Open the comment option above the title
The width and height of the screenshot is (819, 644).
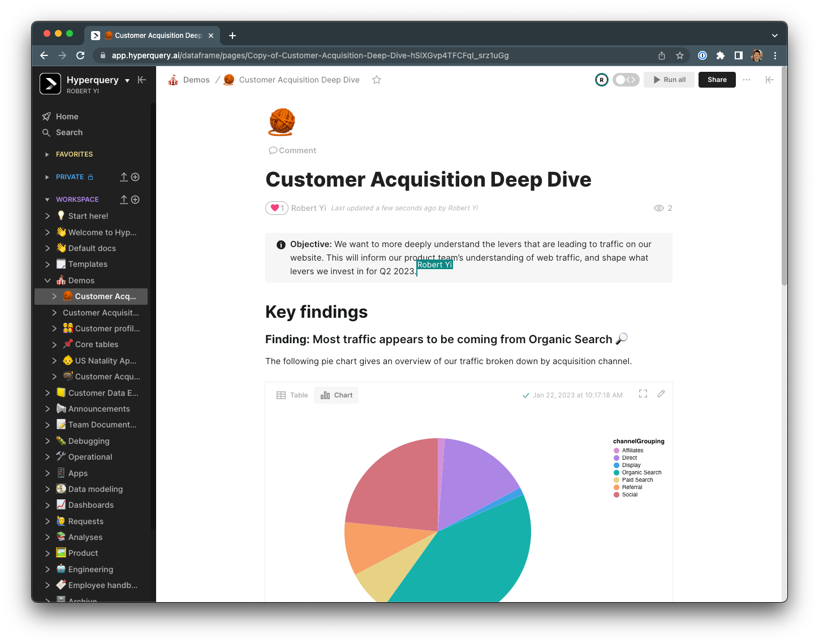[x=292, y=150]
